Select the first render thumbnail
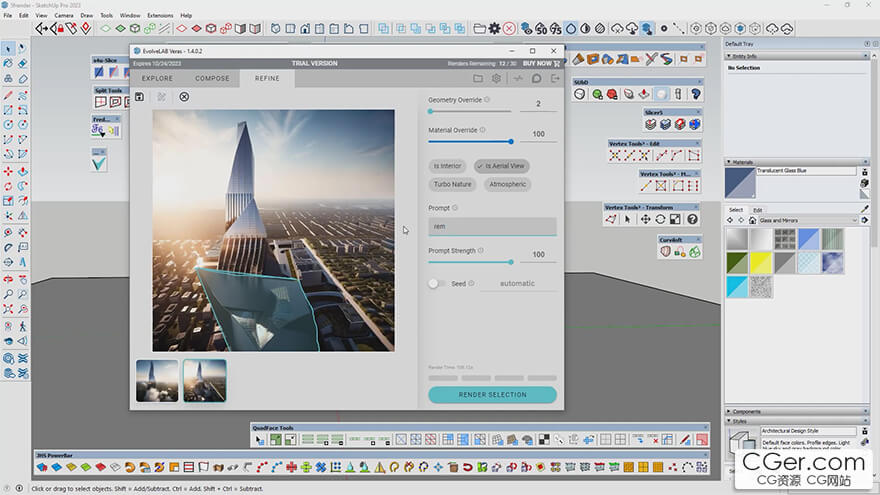This screenshot has height=495, width=880. (x=157, y=381)
